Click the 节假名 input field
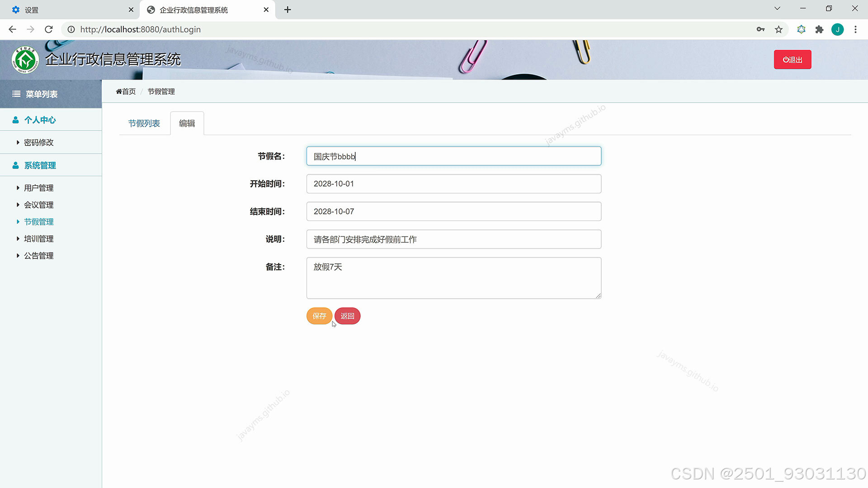The image size is (868, 488). pyautogui.click(x=454, y=156)
